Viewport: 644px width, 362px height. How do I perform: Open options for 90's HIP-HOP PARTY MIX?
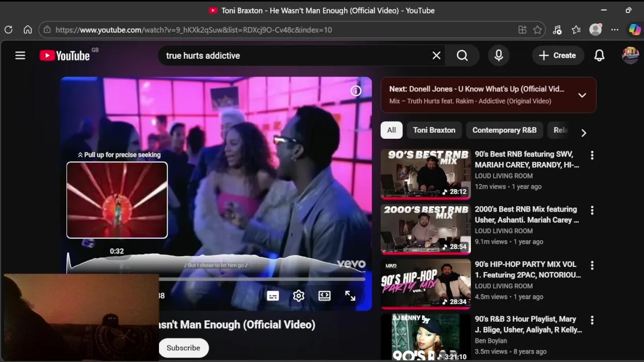(592, 265)
